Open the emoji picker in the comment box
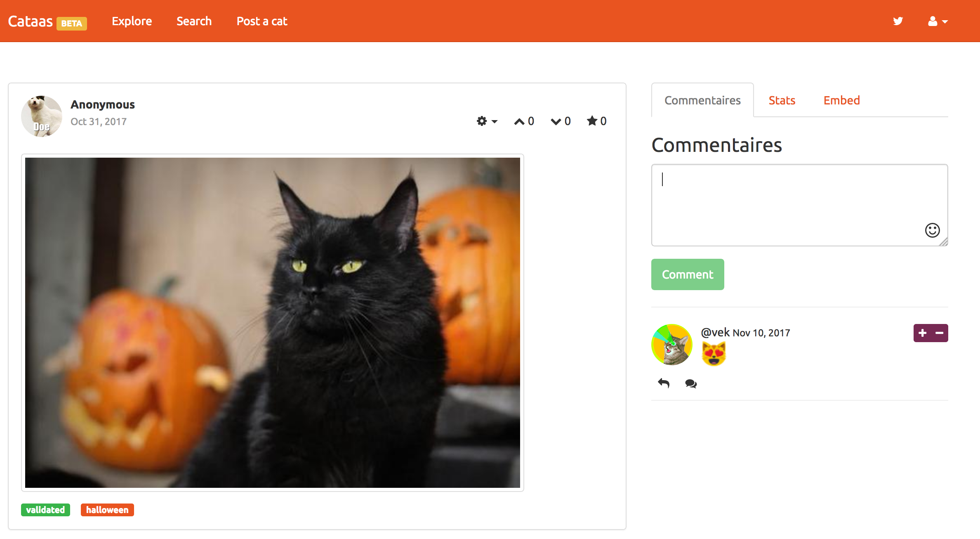The height and width of the screenshot is (539, 980). [x=932, y=231]
